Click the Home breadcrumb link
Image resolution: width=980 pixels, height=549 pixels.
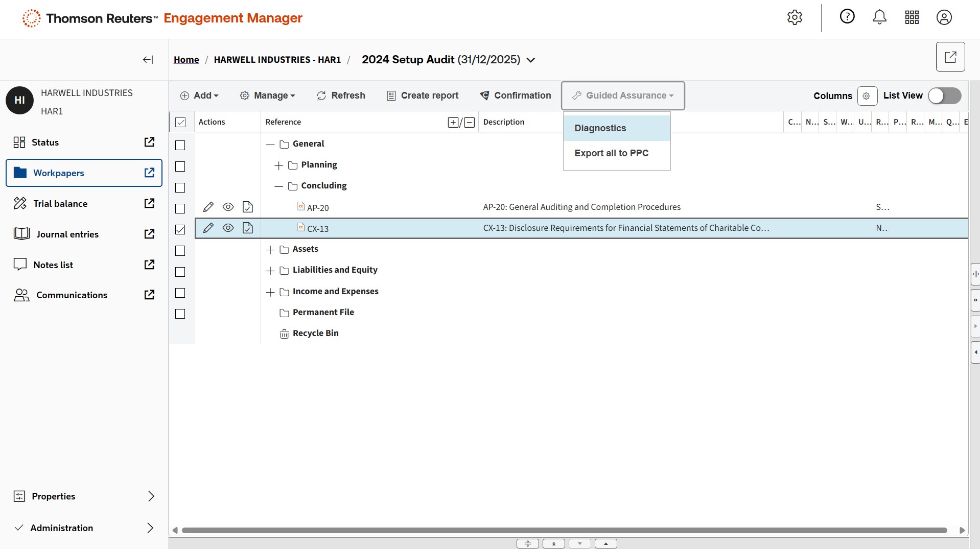[x=186, y=60]
